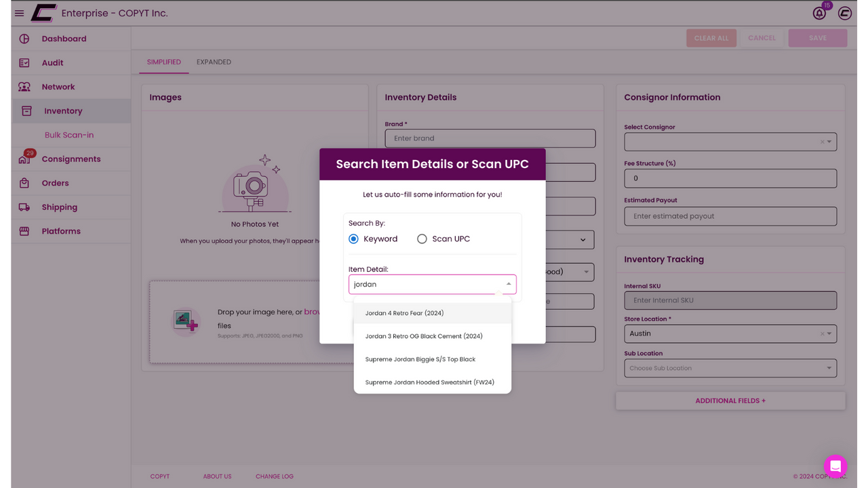Choose Jordan 3 Retro OG Black Cement
868x488 pixels.
[x=433, y=336]
